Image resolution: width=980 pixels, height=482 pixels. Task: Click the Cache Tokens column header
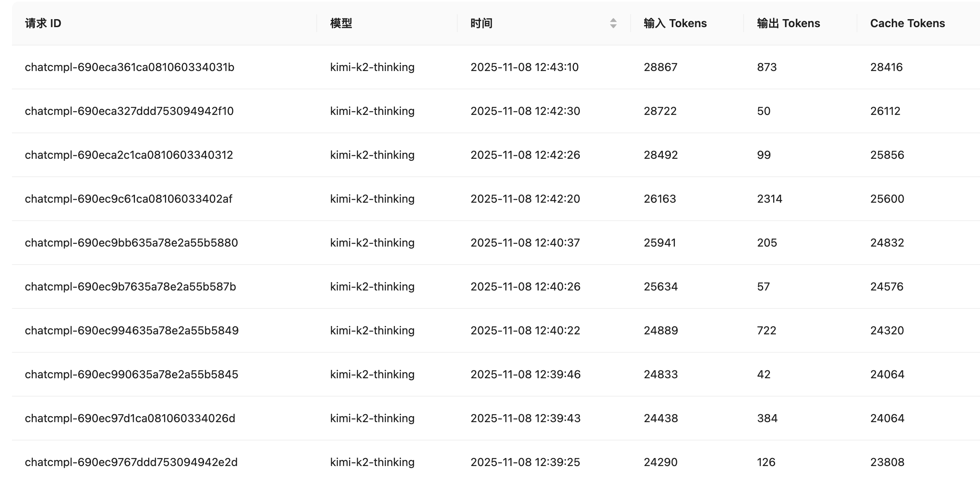[907, 23]
